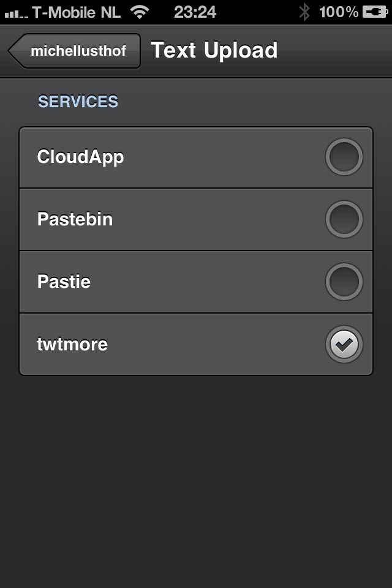
Task: Enable the Pastie radio button
Action: tap(344, 282)
